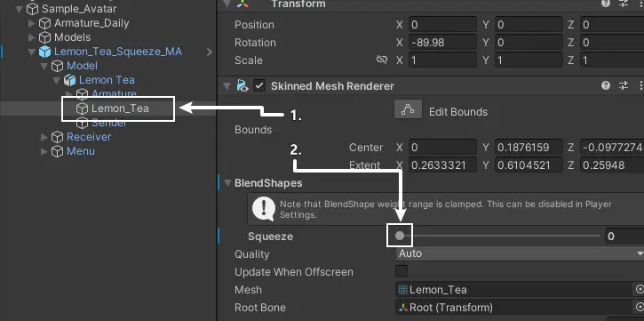Click the Sample_Avatar cube icon
This screenshot has height=321, width=644.
coord(32,9)
